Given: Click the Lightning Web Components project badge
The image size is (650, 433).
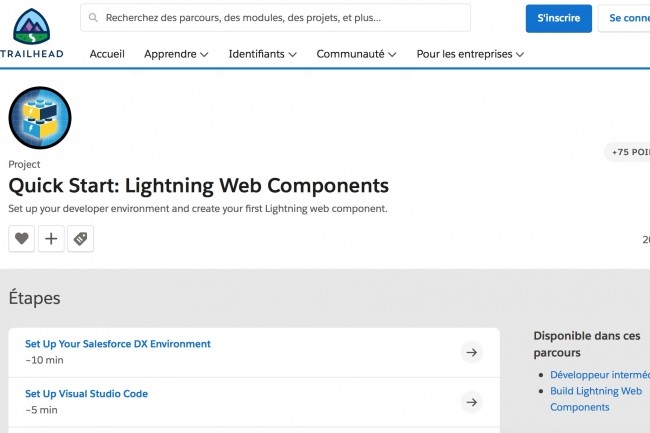Looking at the screenshot, I should point(40,118).
